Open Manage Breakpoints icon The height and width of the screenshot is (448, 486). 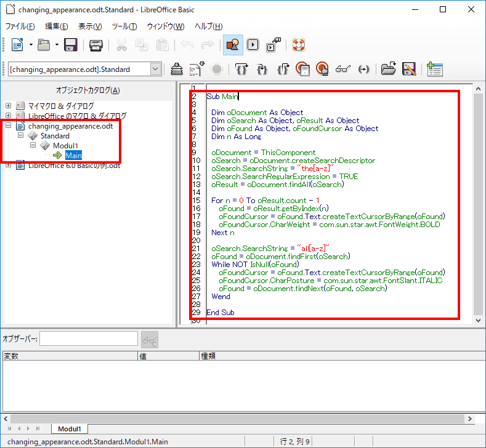[322, 69]
